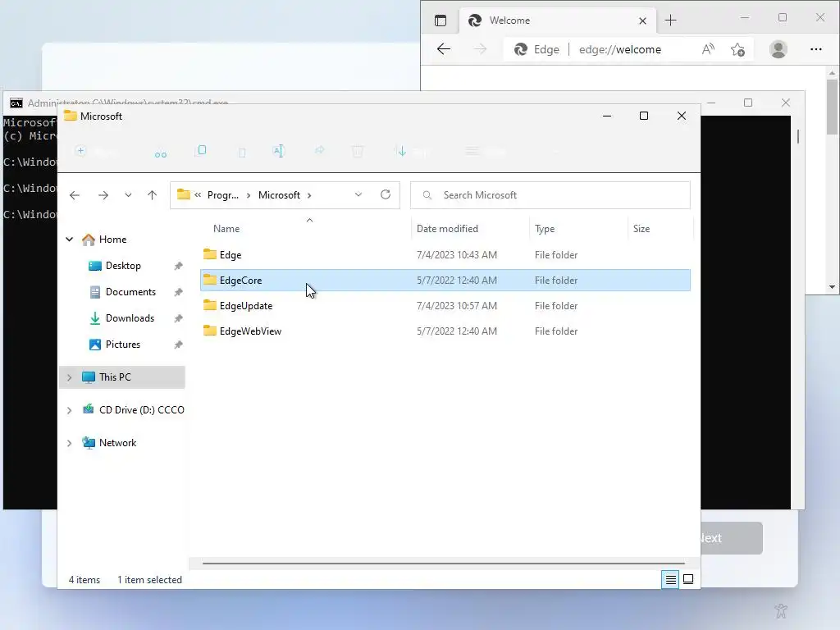The height and width of the screenshot is (630, 840).
Task: Click the pin icon beside Pictures
Action: [178, 345]
